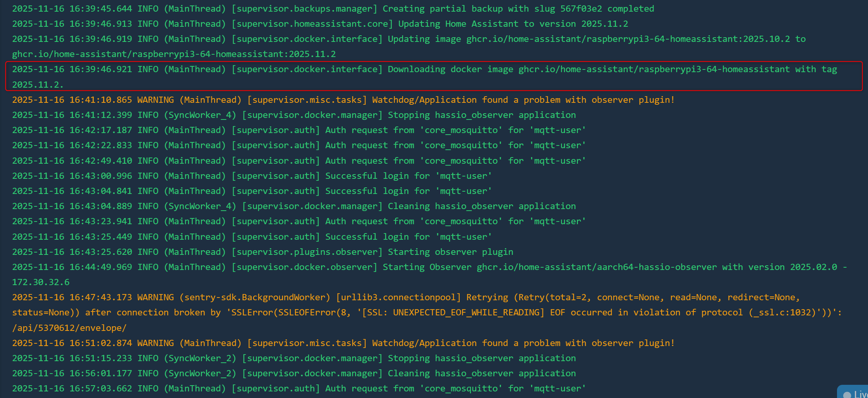Select the 'Stopping hassio_observer' line from SyncWorker_2

[293, 358]
